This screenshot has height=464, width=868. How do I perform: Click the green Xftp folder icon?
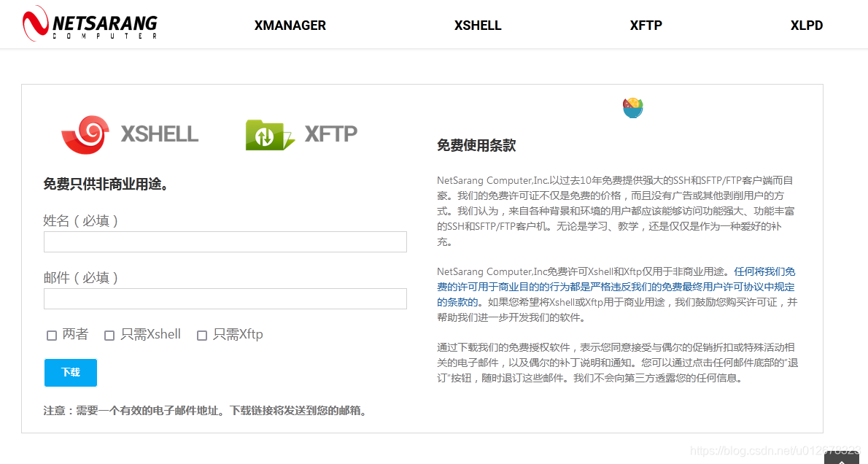click(x=268, y=134)
